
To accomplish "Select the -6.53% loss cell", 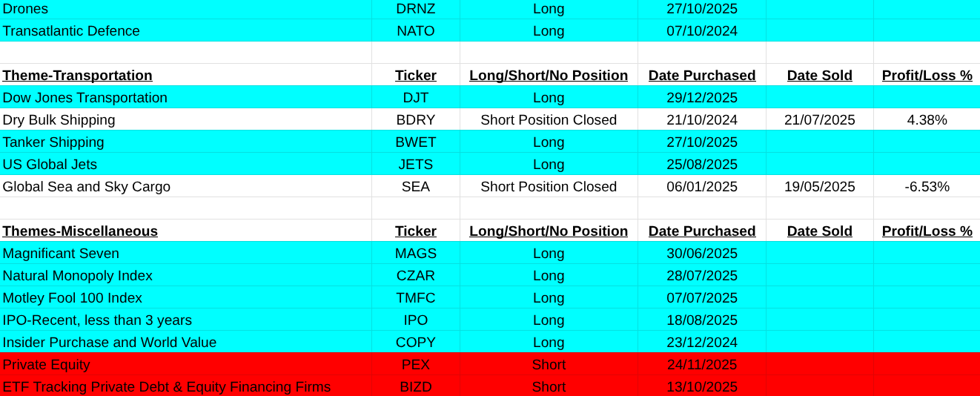I will 927,187.
